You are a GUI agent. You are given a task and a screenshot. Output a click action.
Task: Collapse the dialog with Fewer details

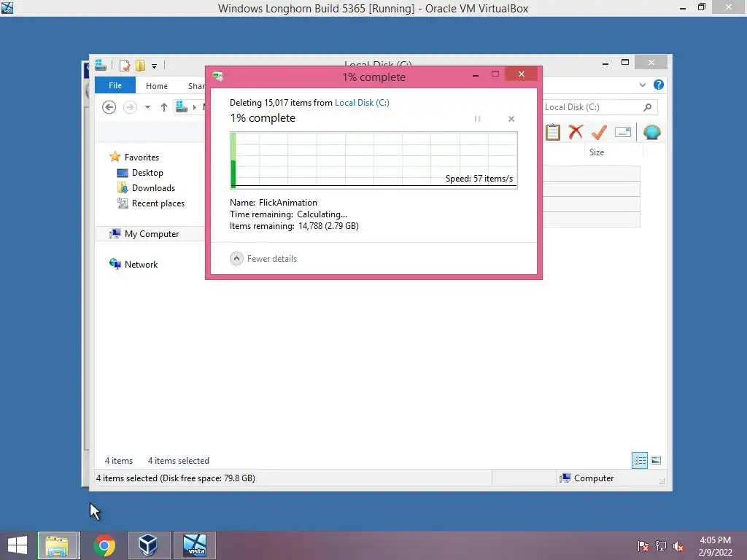[x=263, y=259]
